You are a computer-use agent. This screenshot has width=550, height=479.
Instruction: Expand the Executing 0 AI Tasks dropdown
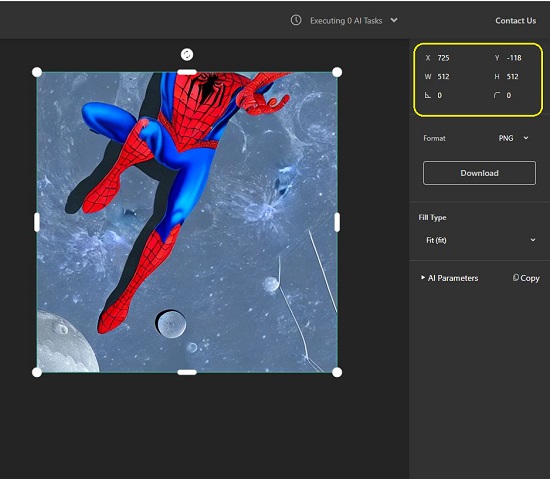click(x=394, y=20)
